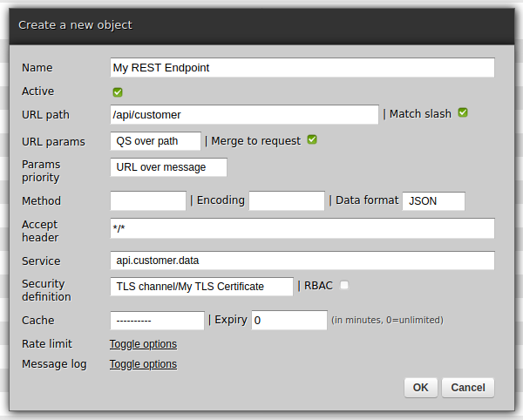Image resolution: width=523 pixels, height=420 pixels.
Task: Select the Encoding text field
Action: [x=287, y=201]
